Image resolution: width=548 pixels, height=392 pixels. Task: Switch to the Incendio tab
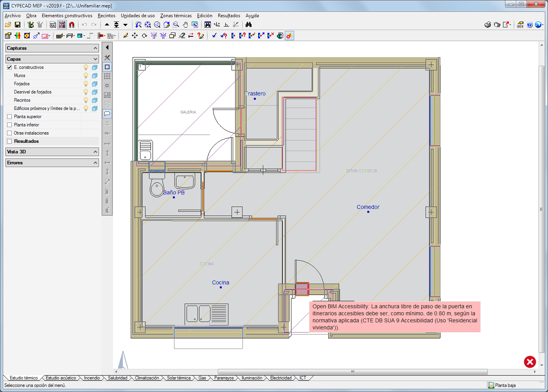coord(92,378)
